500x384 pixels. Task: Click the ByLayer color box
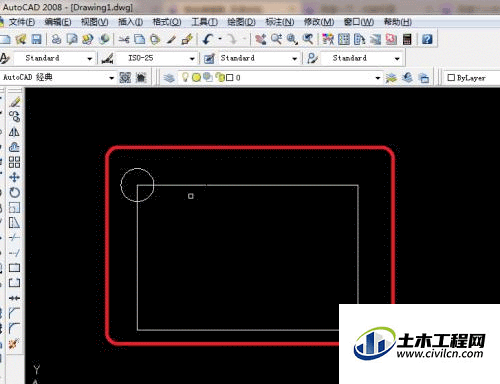click(451, 78)
